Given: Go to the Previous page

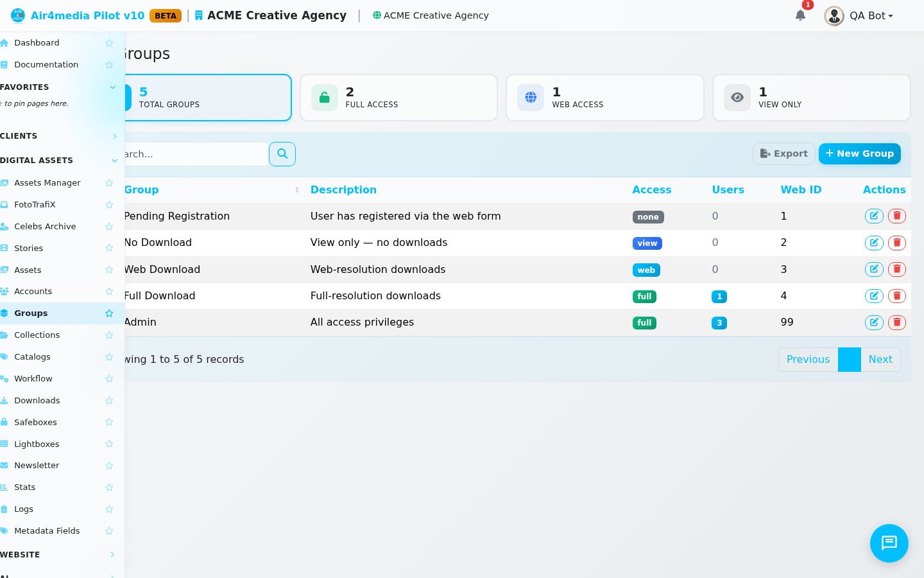Looking at the screenshot, I should tap(809, 360).
